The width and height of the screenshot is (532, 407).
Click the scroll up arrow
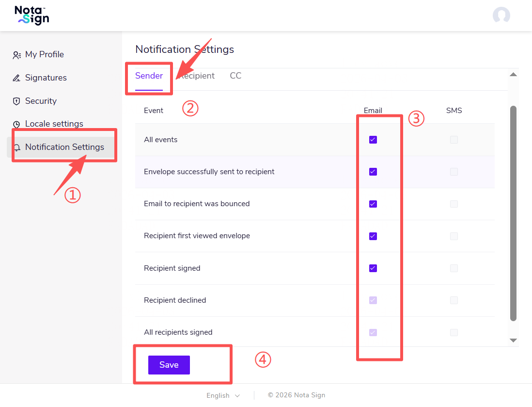coord(514,74)
